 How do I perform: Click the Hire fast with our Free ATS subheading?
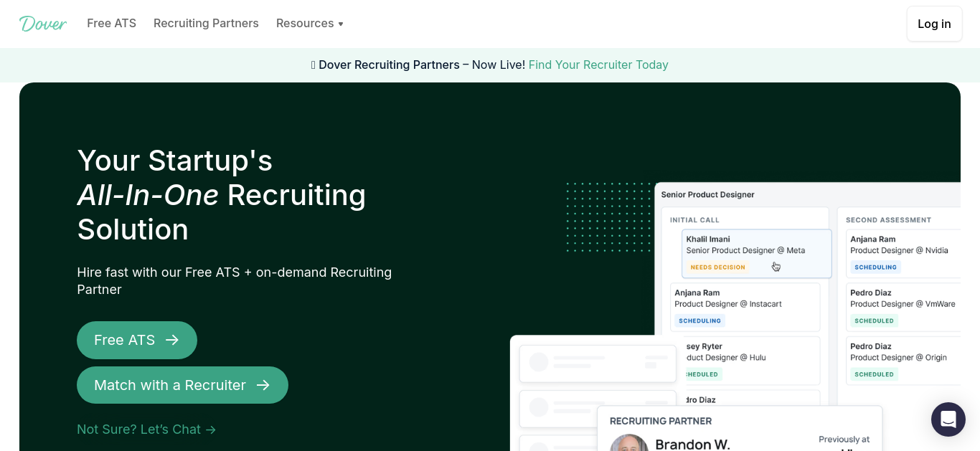click(235, 281)
